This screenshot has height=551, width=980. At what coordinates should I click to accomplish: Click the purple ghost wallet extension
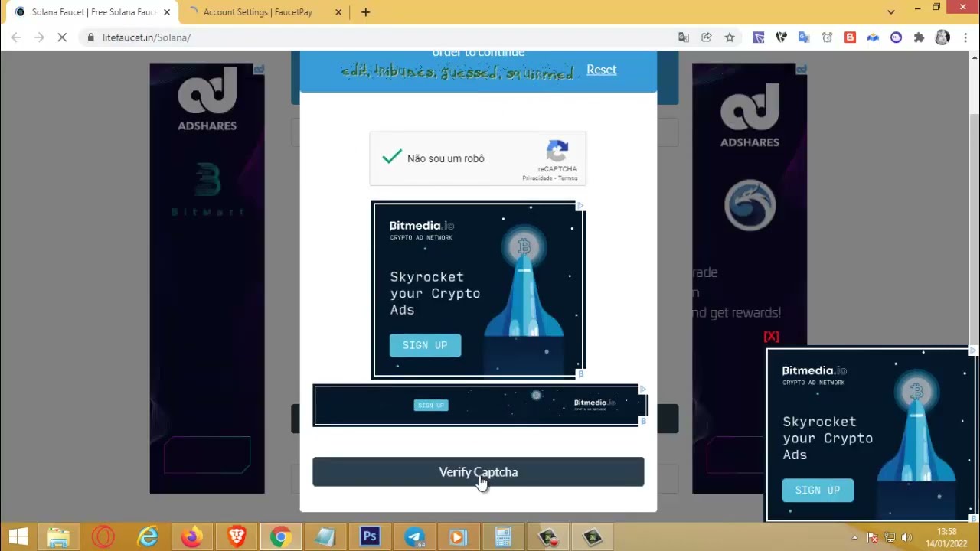[896, 37]
